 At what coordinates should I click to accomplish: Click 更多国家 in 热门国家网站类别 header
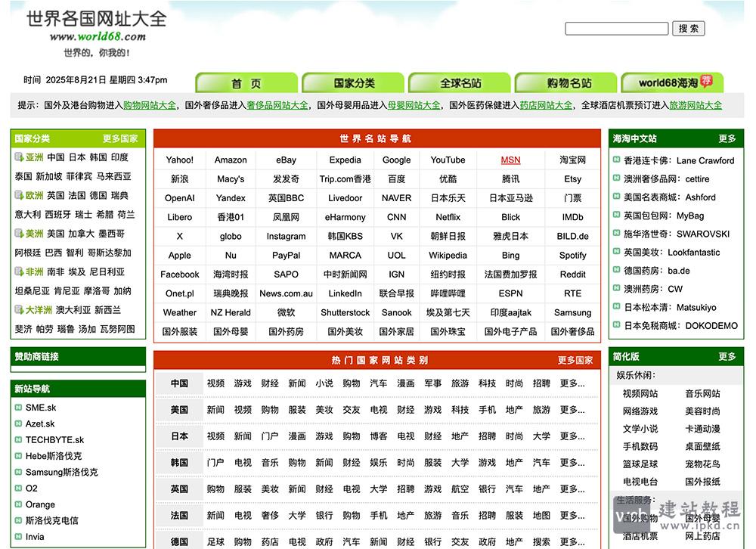tap(575, 361)
